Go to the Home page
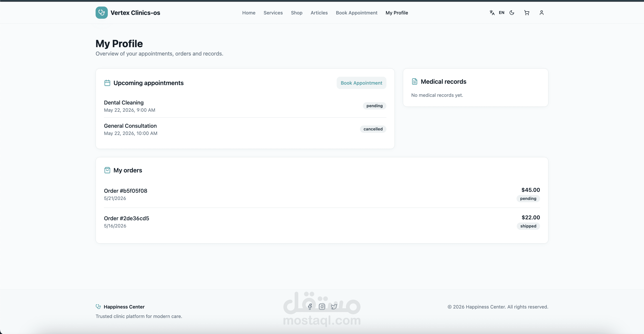Screen dimensions: 644x334 pos(249,13)
